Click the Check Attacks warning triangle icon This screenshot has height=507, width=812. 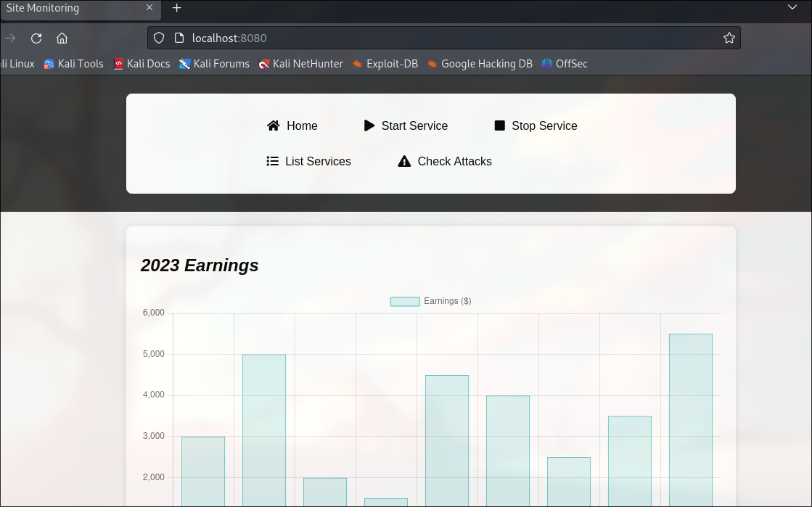coord(404,161)
